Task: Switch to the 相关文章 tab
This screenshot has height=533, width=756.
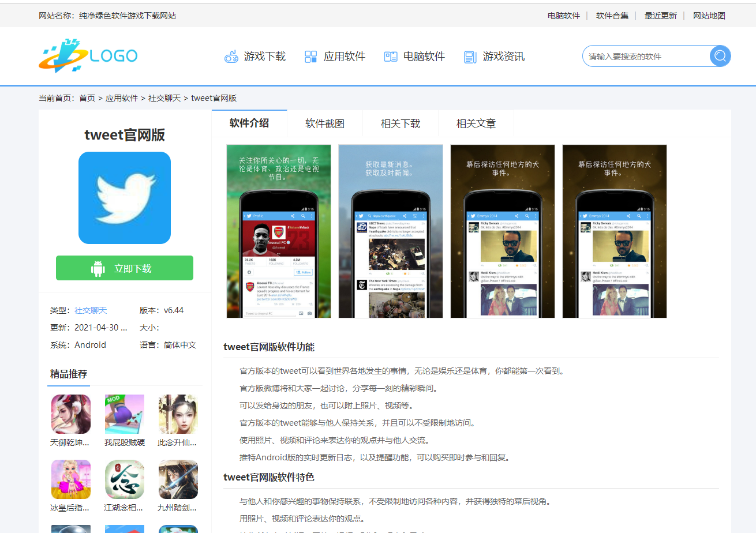Action: pos(476,123)
